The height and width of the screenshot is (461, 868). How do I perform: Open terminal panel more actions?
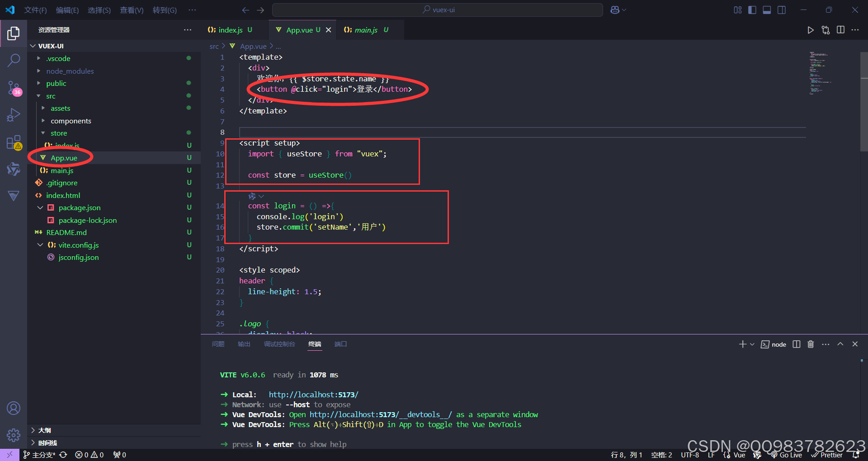(x=826, y=344)
